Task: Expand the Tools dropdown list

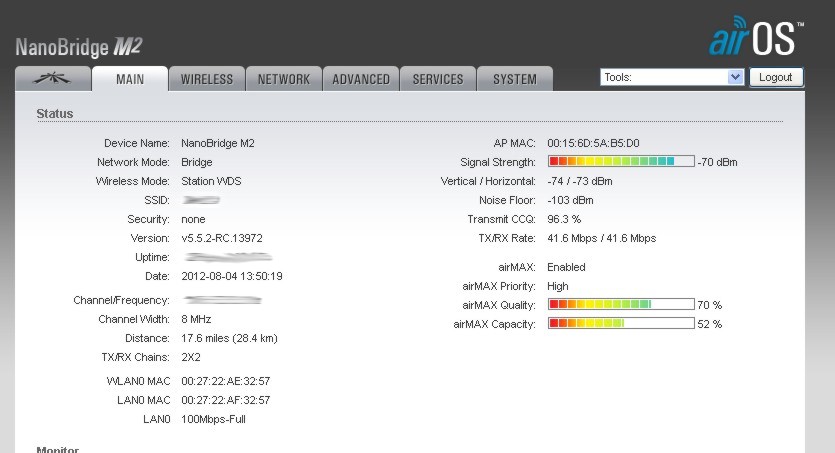Action: (x=672, y=77)
